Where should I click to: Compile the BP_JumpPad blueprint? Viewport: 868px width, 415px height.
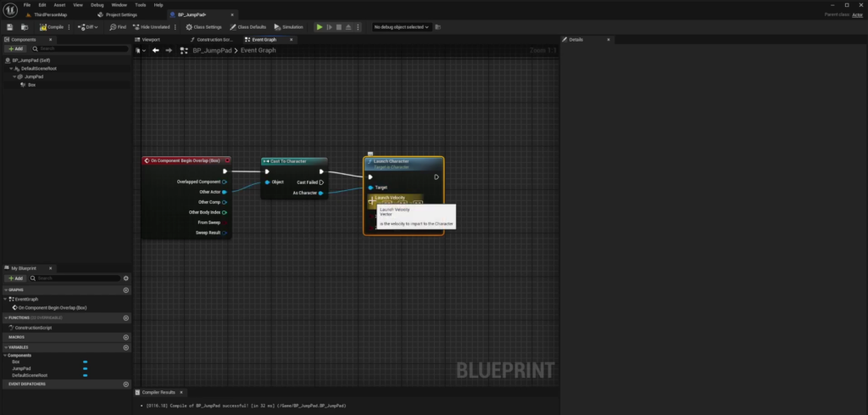pos(52,27)
